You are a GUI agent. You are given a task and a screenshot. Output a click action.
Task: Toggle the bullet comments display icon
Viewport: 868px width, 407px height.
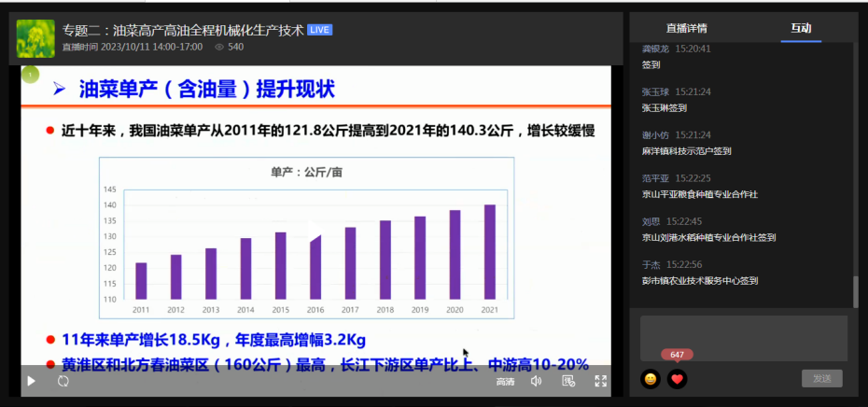click(x=568, y=381)
